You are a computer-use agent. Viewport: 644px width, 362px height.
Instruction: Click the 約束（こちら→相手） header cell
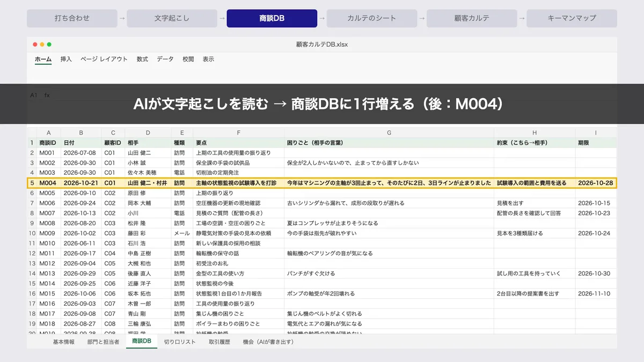click(x=535, y=143)
